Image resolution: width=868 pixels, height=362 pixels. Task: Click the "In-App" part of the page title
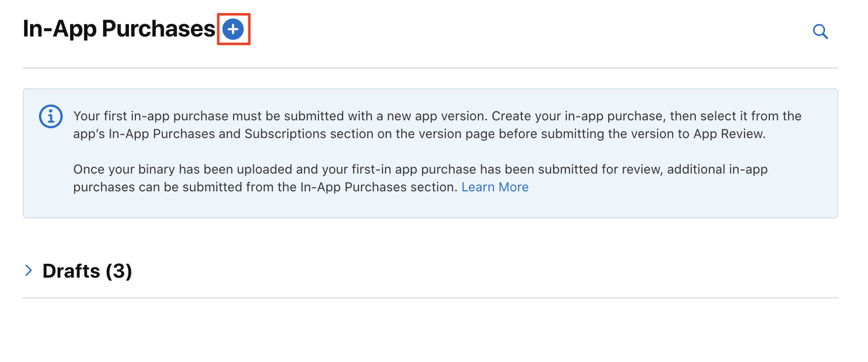point(59,29)
